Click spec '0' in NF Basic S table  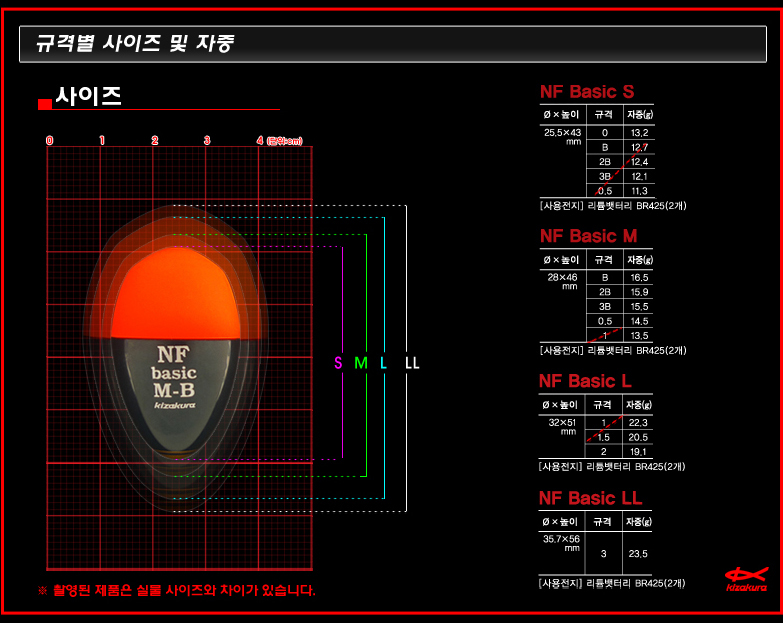605,133
